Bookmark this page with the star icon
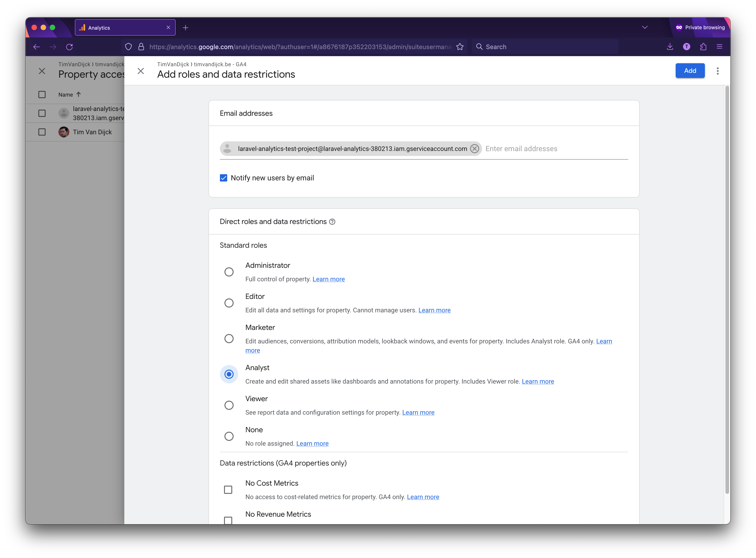The width and height of the screenshot is (756, 558). tap(460, 47)
